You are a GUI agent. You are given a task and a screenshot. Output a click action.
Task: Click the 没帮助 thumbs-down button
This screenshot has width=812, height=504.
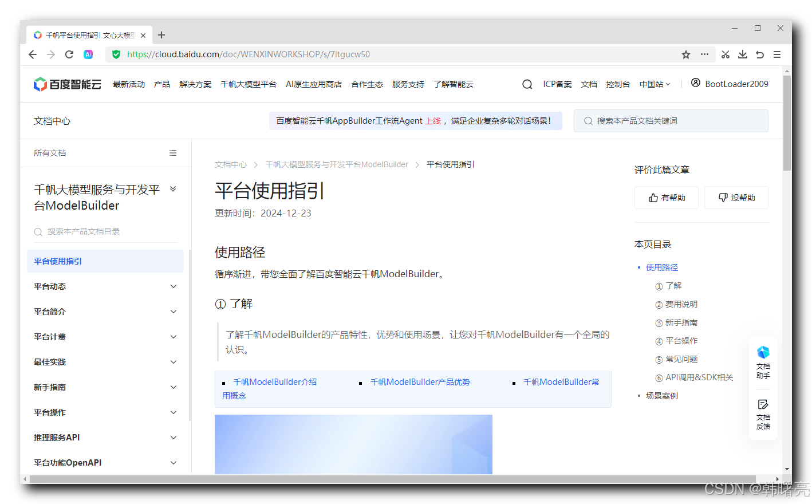coord(736,198)
